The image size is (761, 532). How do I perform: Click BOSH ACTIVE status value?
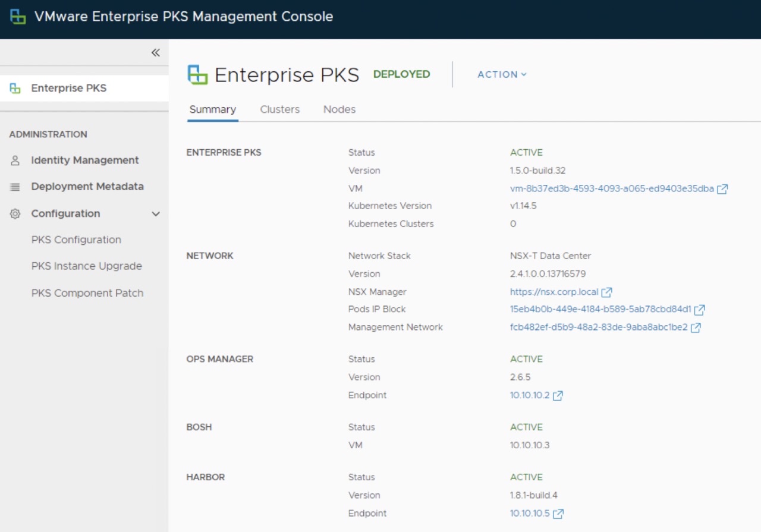(526, 427)
